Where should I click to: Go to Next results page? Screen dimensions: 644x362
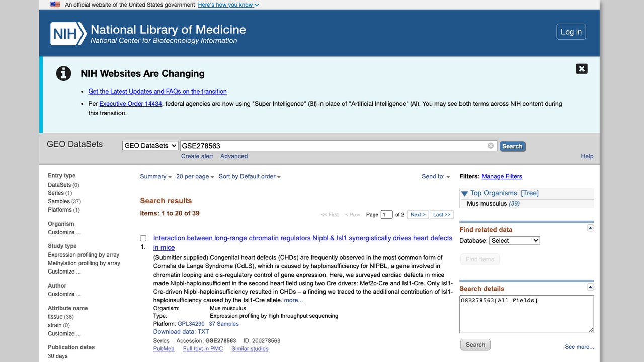point(418,215)
